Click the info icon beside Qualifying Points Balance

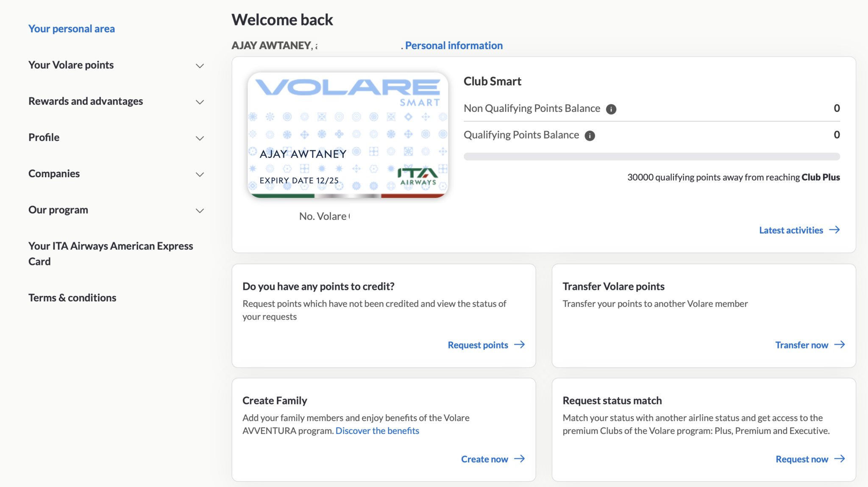coord(589,135)
